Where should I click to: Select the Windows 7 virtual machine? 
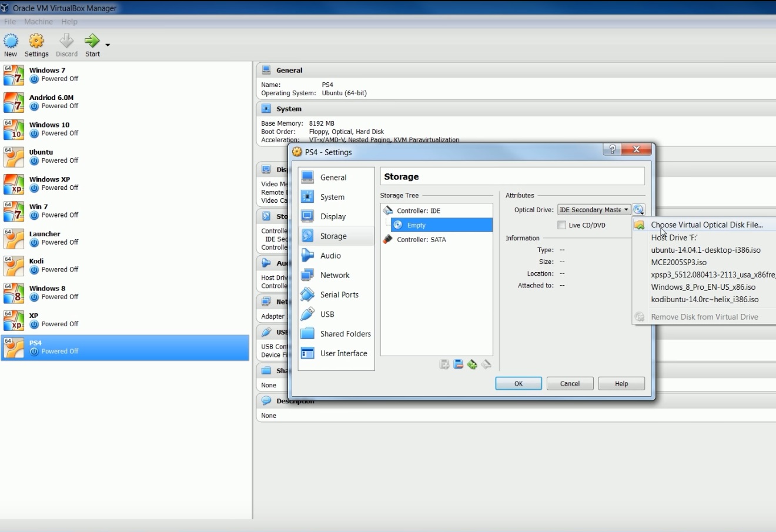[125, 75]
